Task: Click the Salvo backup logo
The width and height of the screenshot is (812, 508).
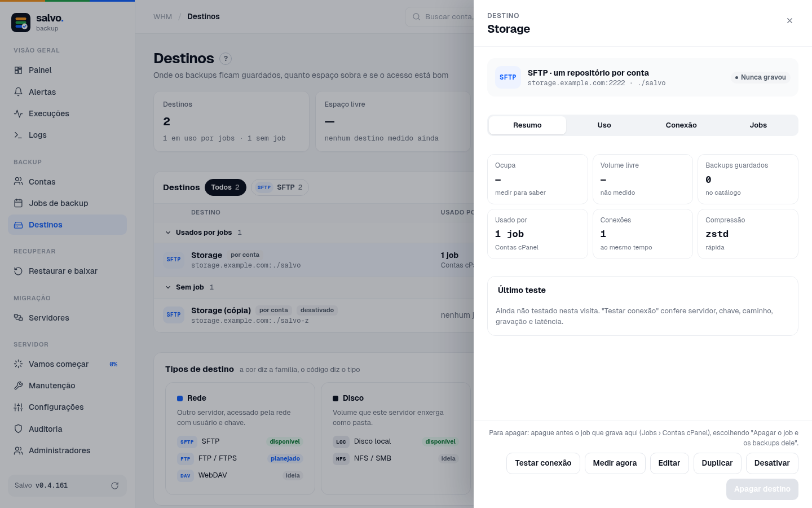Action: tap(21, 23)
